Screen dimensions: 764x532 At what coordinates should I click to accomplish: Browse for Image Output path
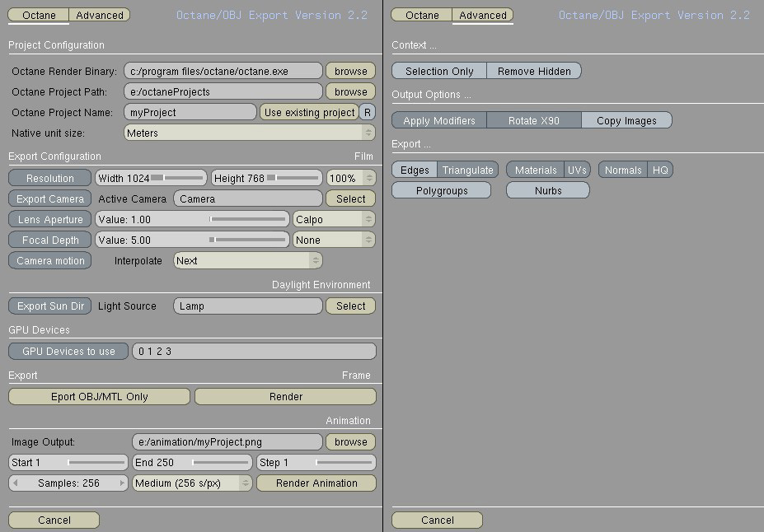click(x=350, y=441)
